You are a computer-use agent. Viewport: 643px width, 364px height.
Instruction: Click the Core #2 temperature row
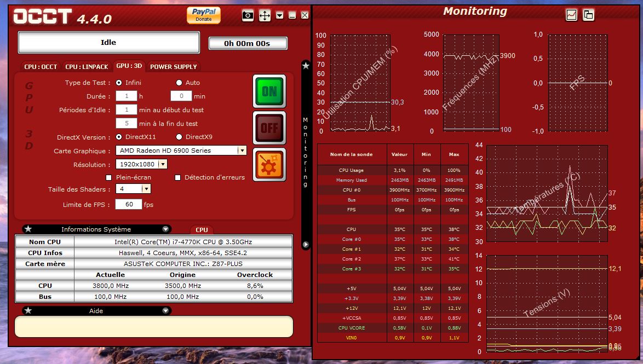(x=393, y=259)
